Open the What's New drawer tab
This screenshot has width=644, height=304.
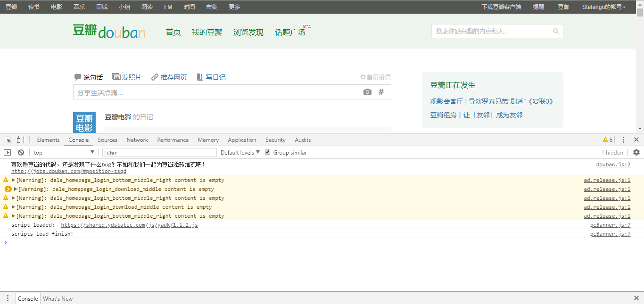point(58,298)
